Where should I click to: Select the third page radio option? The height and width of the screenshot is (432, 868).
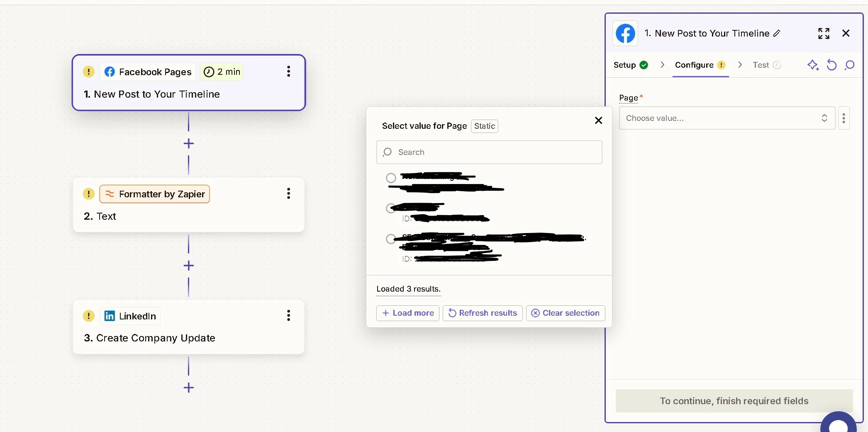coord(391,239)
